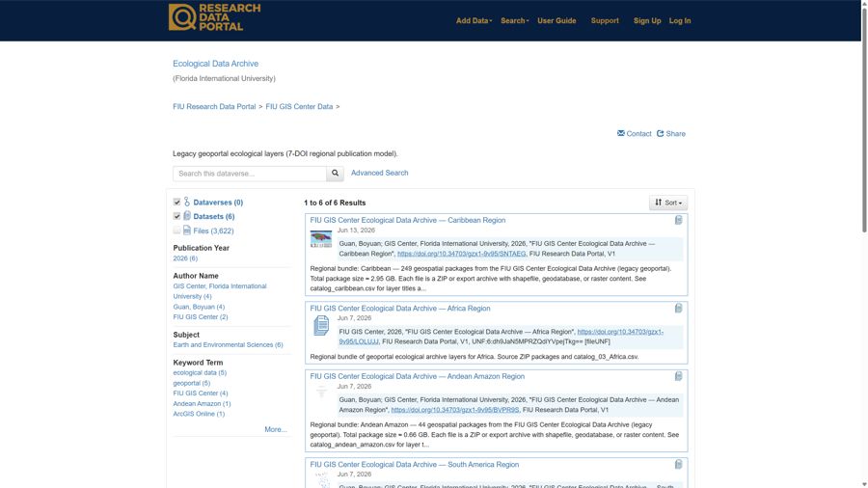The width and height of the screenshot is (868, 488).
Task: Go to FIU Research Data Portal breadcrumb
Action: pos(214,106)
